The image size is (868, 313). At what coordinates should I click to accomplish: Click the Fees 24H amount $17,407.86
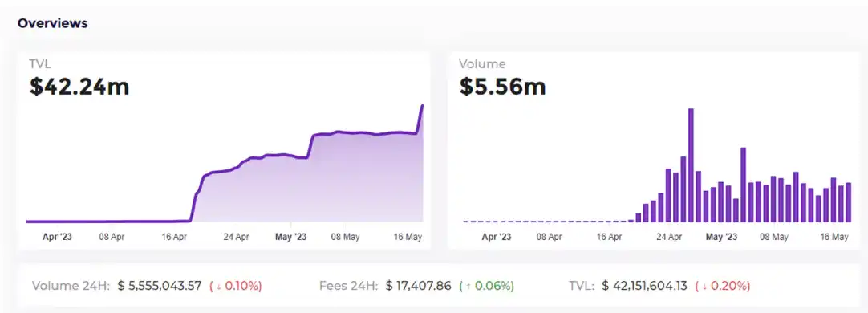click(419, 287)
